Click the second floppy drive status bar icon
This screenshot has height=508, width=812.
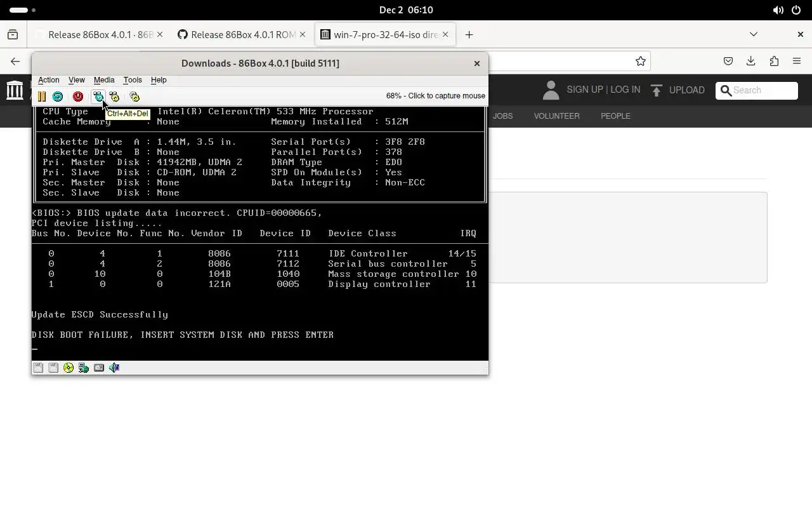point(53,368)
